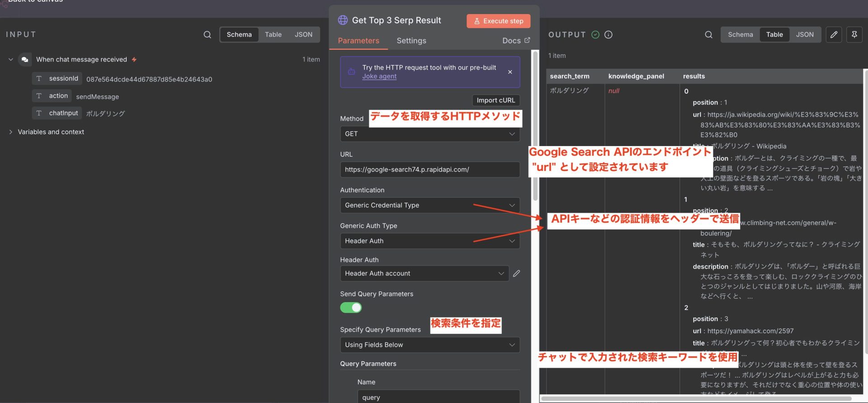Switch OUTPUT view to Schema
Viewport: 868px width, 403px height.
click(x=740, y=35)
